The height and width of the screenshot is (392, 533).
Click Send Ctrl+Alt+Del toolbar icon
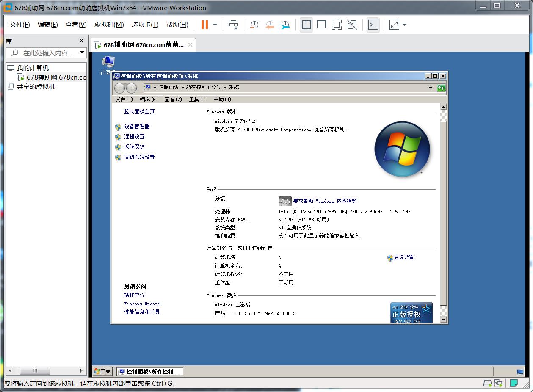(233, 25)
